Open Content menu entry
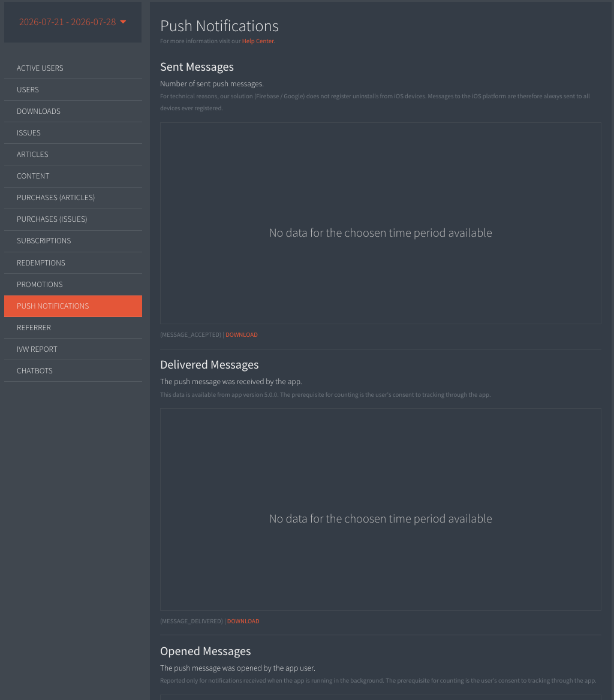The image size is (614, 700). tap(73, 176)
